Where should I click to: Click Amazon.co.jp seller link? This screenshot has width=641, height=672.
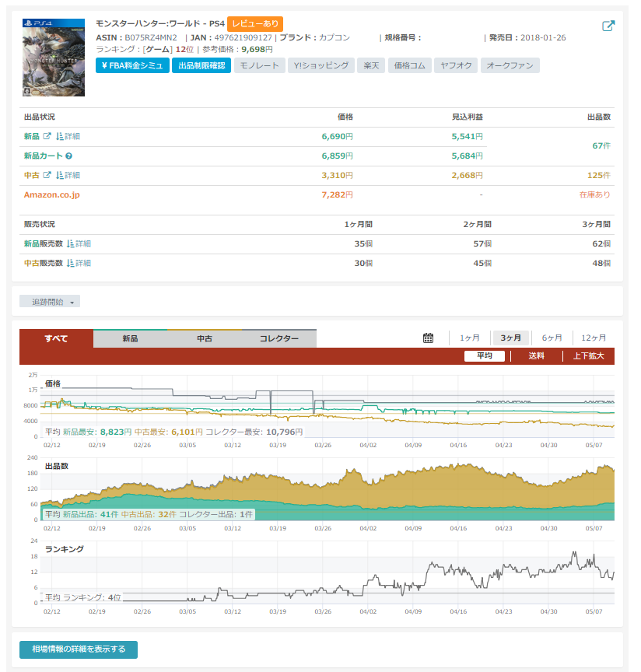52,194
